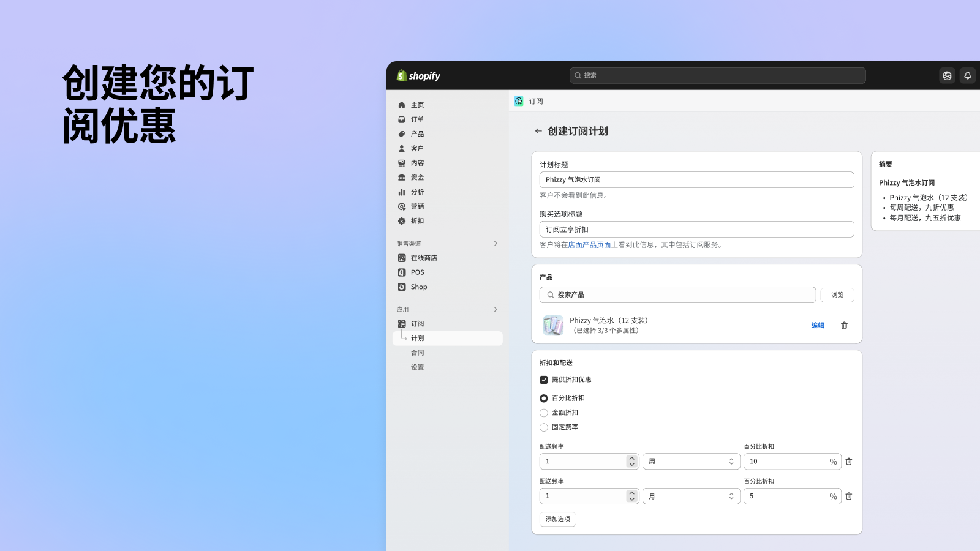Click percentage discount field showing 5

(792, 497)
